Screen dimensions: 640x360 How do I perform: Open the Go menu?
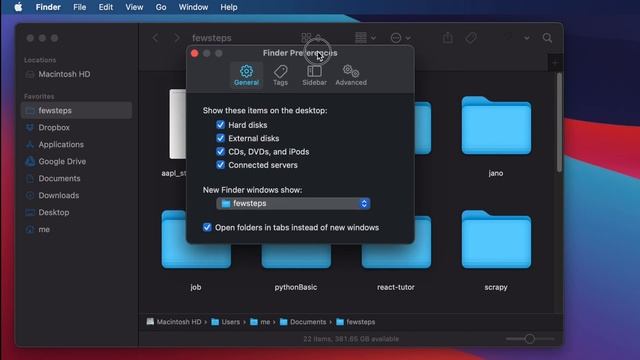[160, 7]
